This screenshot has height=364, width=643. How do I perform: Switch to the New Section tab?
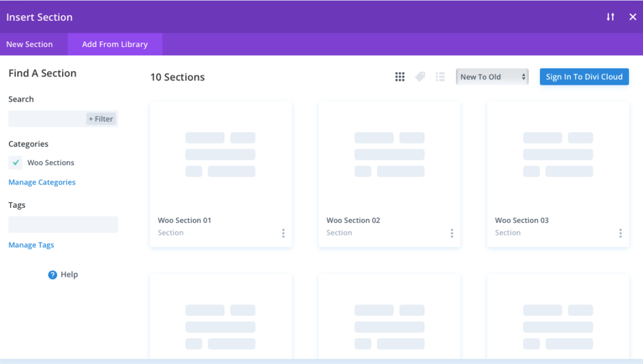(x=29, y=44)
